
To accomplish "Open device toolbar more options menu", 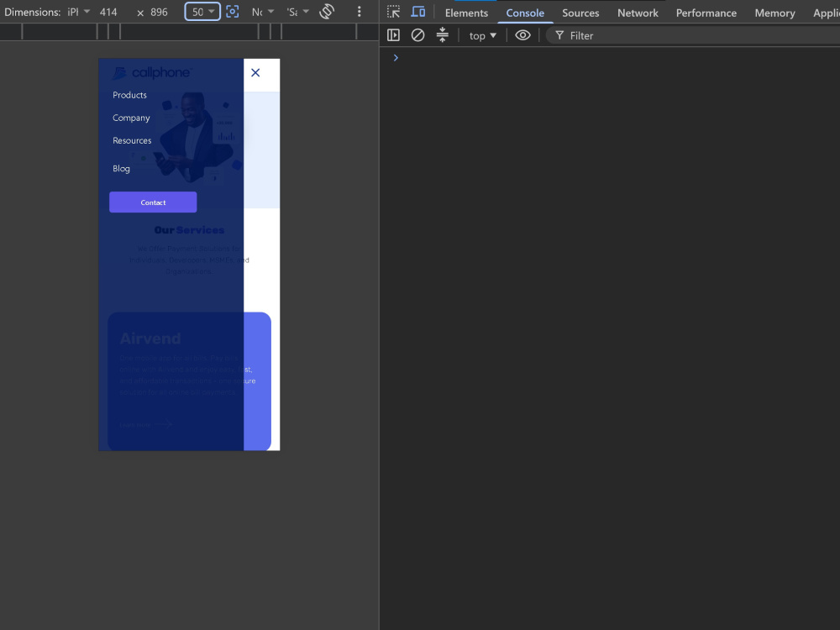I will tap(359, 12).
